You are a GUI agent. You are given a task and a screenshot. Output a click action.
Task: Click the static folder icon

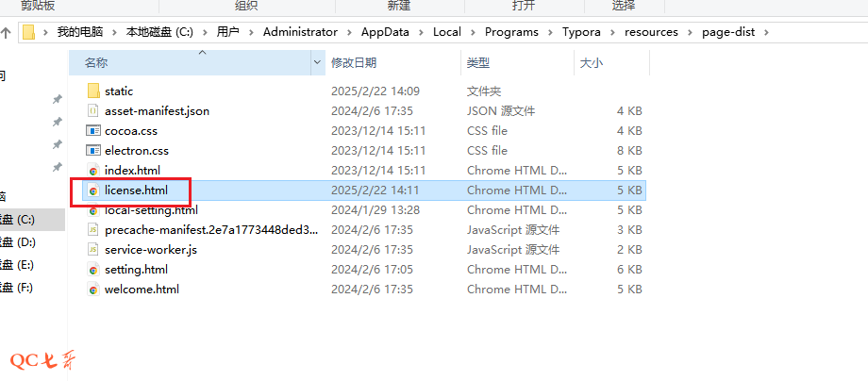click(x=93, y=91)
